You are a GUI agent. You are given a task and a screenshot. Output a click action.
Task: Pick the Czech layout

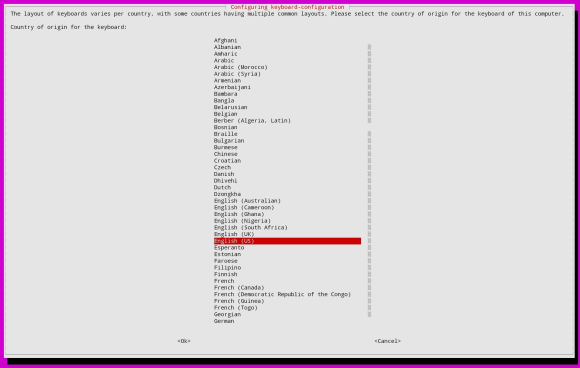click(222, 167)
